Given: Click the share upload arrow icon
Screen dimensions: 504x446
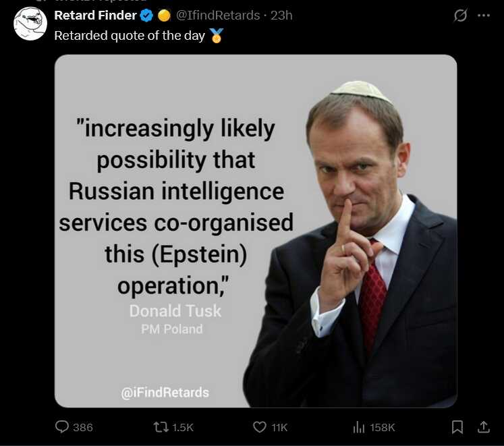Looking at the screenshot, I should [x=483, y=427].
